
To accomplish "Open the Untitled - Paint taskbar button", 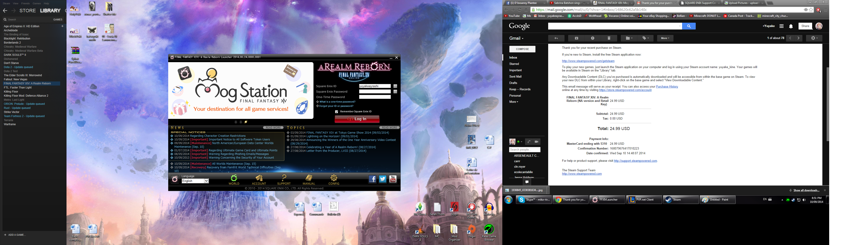I will point(717,200).
